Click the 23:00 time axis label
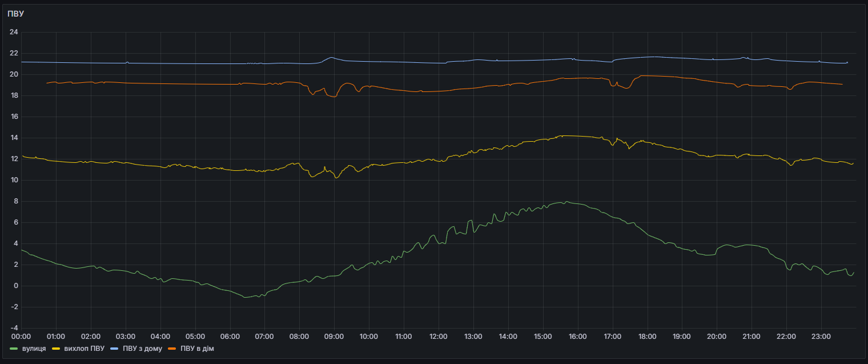868x364 pixels. coord(821,337)
